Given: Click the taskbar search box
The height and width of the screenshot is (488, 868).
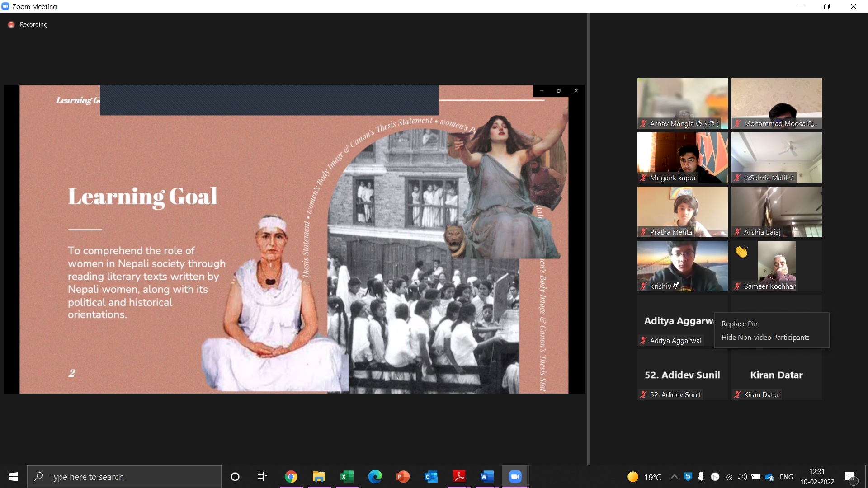Looking at the screenshot, I should coord(124,477).
